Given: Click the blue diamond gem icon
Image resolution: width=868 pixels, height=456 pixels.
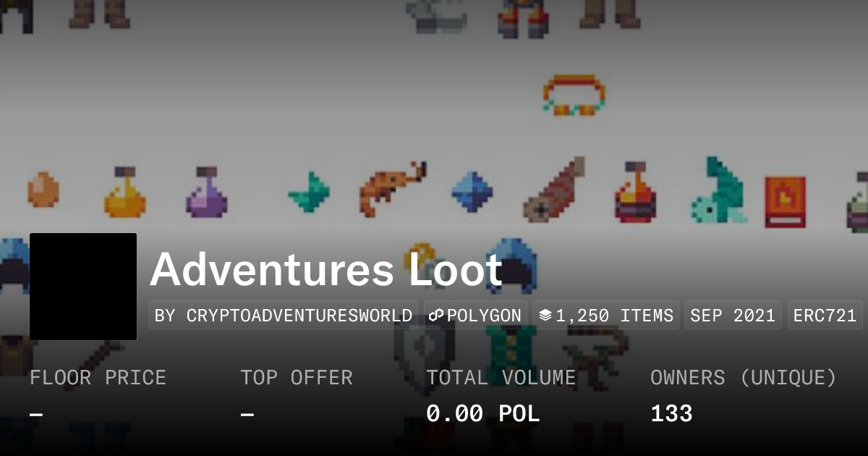Looking at the screenshot, I should click(472, 192).
